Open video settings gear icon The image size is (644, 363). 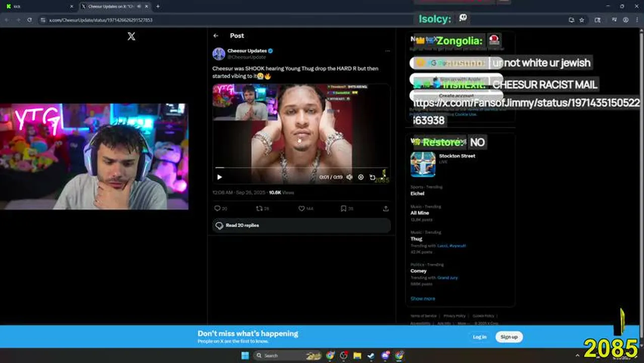[361, 177]
